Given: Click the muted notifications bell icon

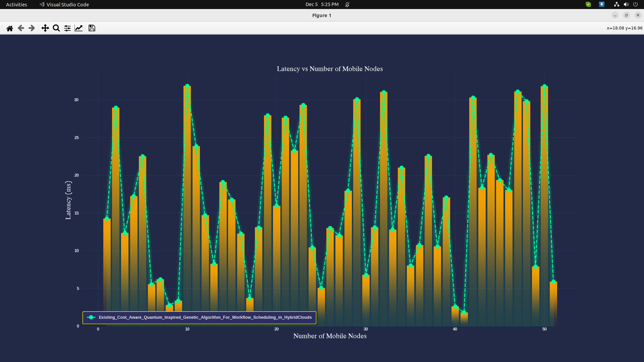Looking at the screenshot, I should pyautogui.click(x=347, y=4).
